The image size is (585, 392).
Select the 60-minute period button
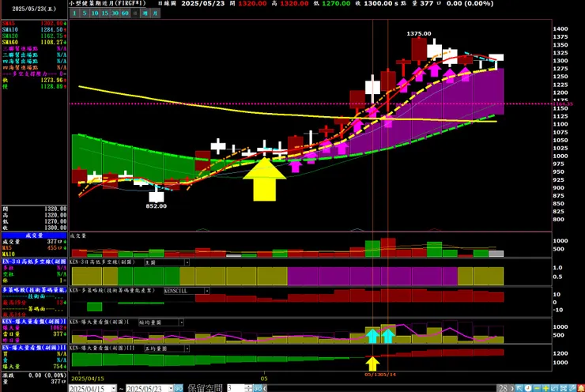click(x=125, y=13)
